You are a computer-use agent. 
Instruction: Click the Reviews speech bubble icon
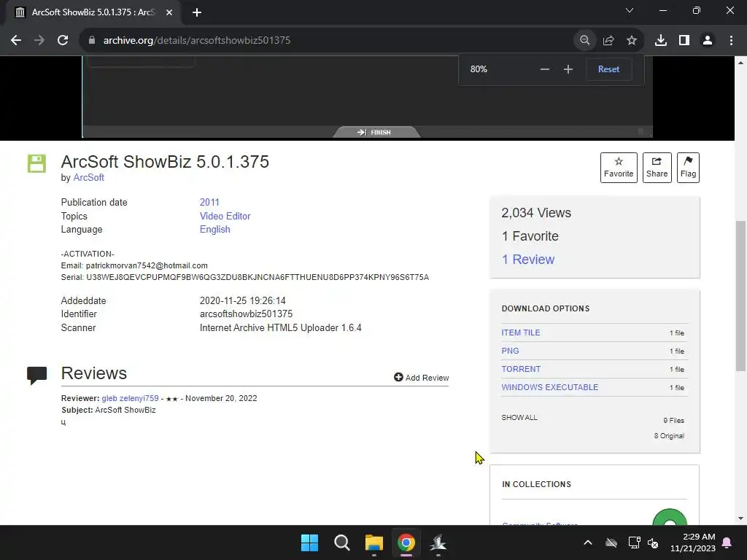click(x=36, y=376)
